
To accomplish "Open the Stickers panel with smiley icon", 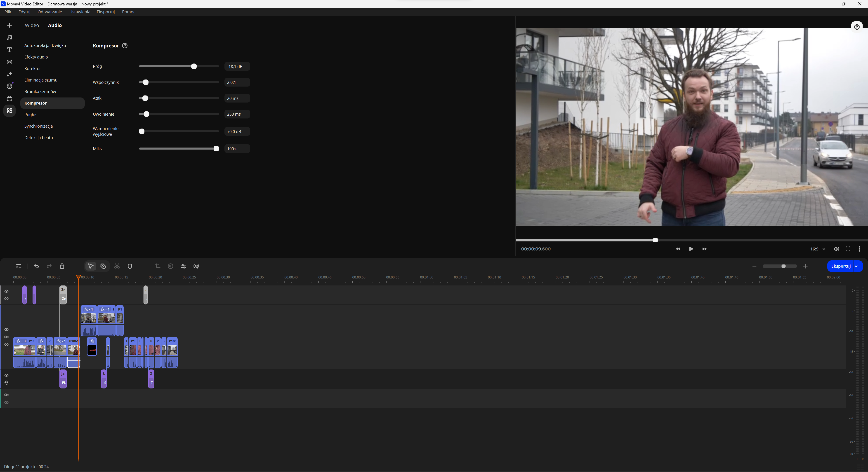I will click(x=9, y=86).
